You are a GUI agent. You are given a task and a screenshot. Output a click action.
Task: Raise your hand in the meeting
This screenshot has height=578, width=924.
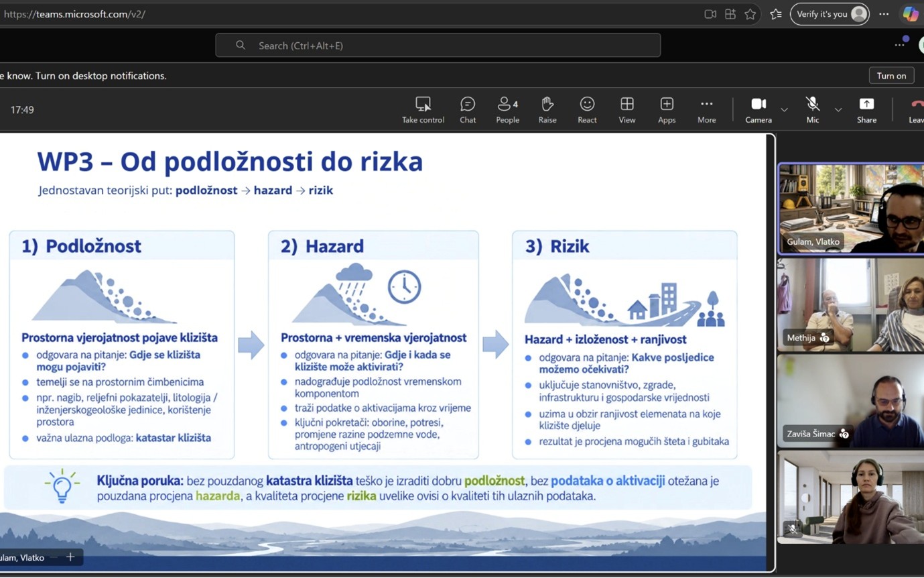(x=547, y=110)
